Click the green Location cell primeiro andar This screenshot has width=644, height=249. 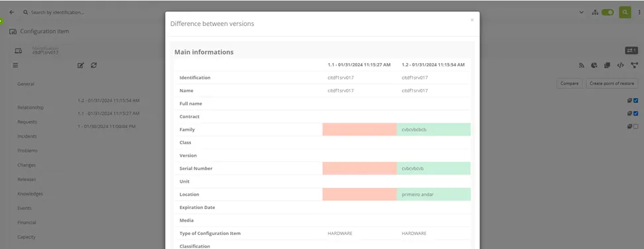click(434, 195)
